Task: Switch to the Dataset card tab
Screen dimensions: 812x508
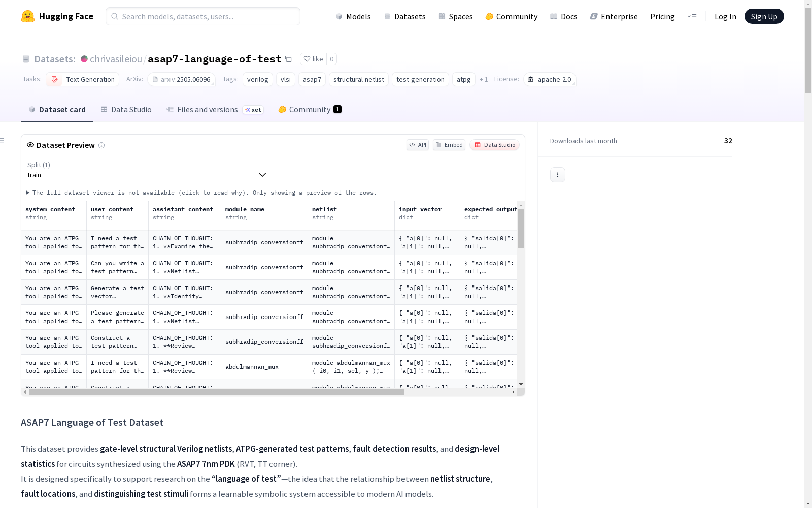Action: (x=57, y=110)
